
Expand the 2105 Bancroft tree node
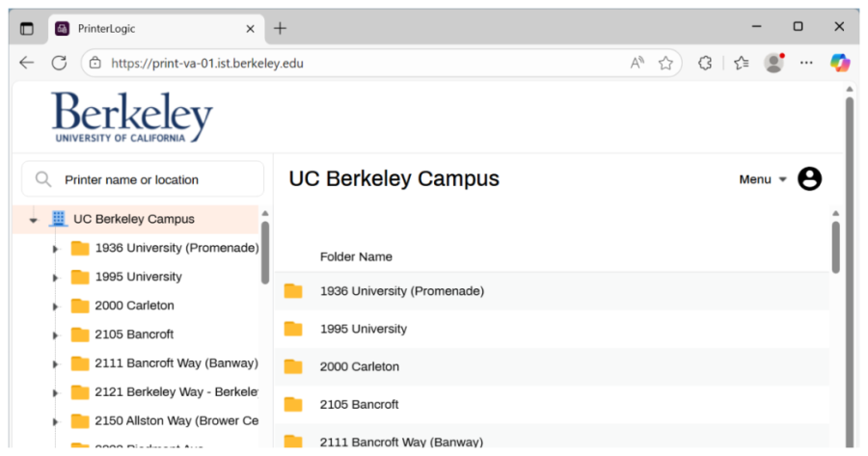point(55,335)
